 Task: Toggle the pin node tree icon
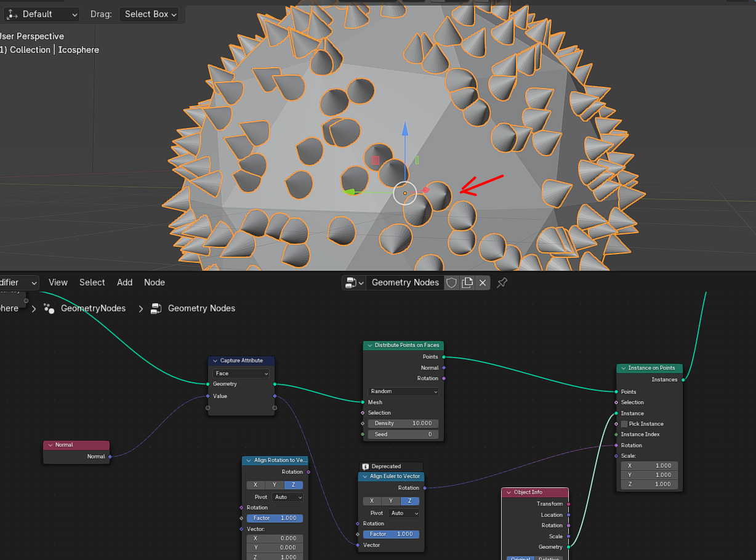point(502,282)
